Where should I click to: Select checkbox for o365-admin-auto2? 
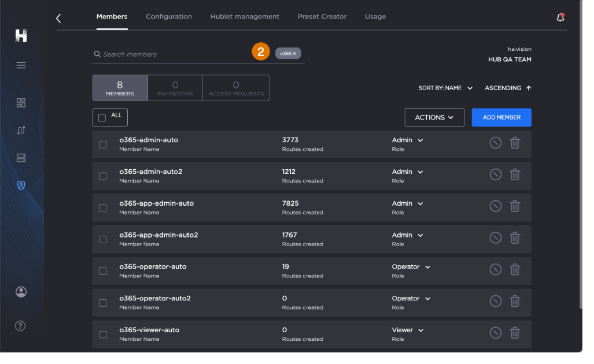coord(103,176)
